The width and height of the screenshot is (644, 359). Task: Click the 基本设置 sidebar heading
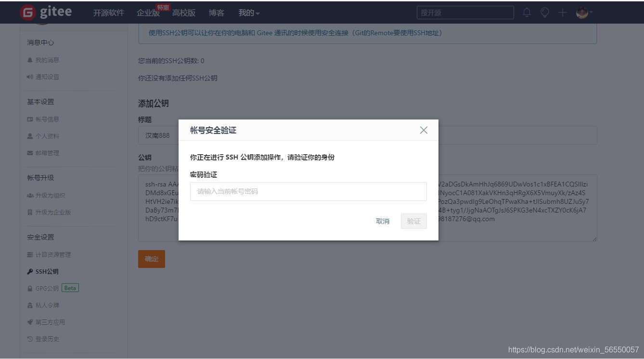pyautogui.click(x=40, y=102)
